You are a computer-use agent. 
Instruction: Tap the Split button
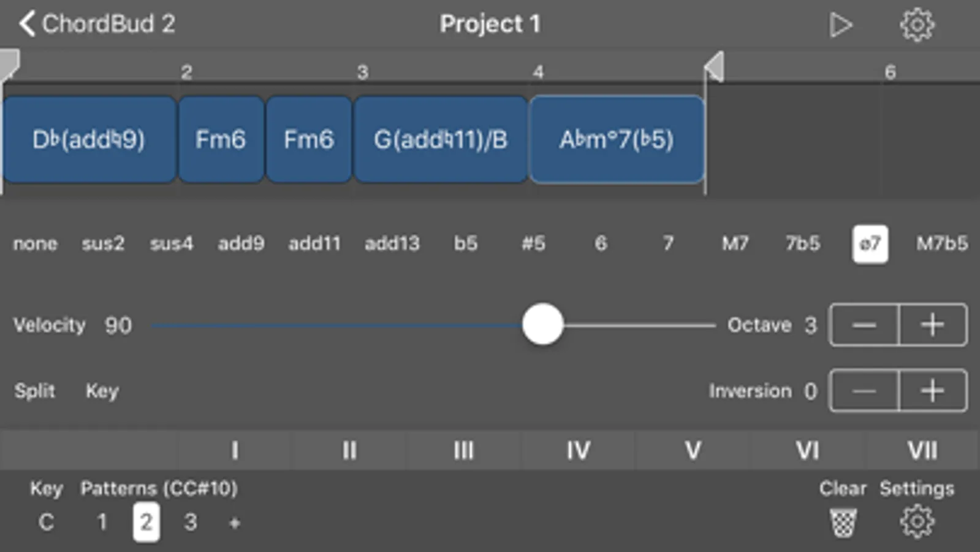[x=34, y=391]
